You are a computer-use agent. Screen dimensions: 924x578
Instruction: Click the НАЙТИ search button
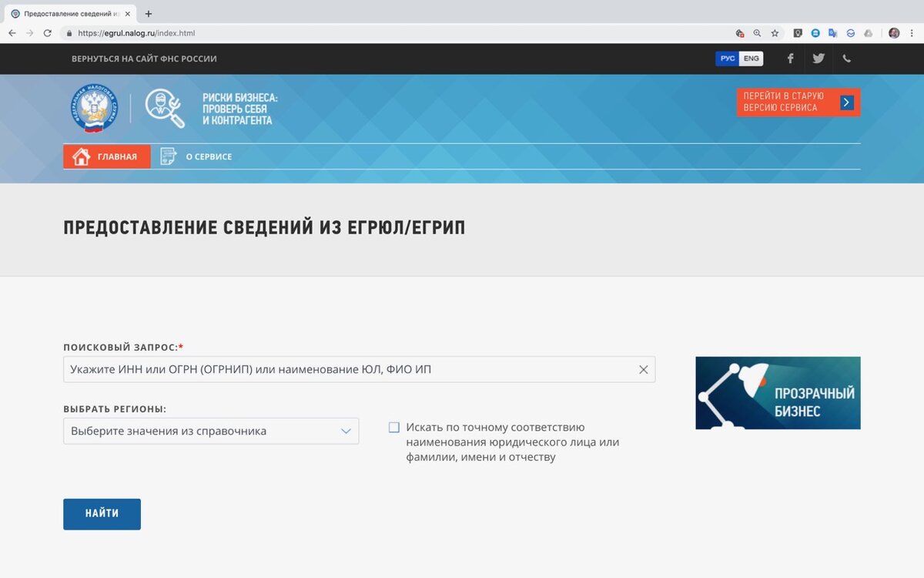[102, 514]
